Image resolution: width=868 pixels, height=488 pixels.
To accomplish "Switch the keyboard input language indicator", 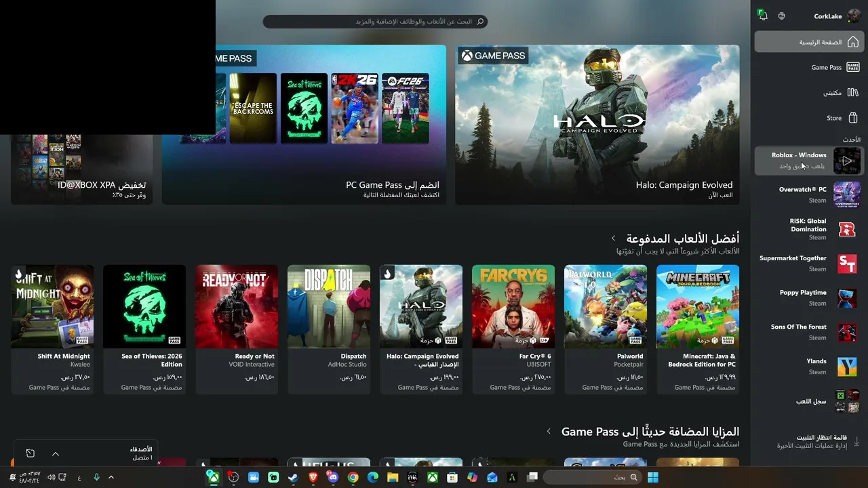I will click(x=79, y=478).
